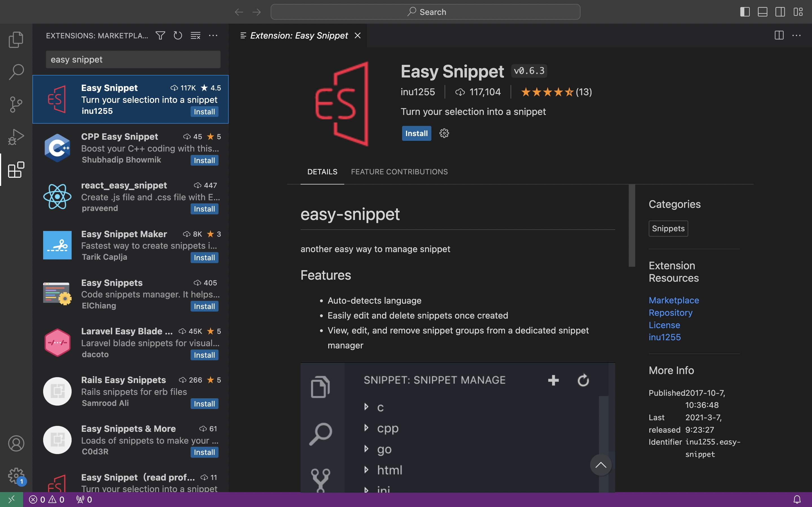Open the Repository resource link
Screen dimensions: 812x507
[670, 313]
